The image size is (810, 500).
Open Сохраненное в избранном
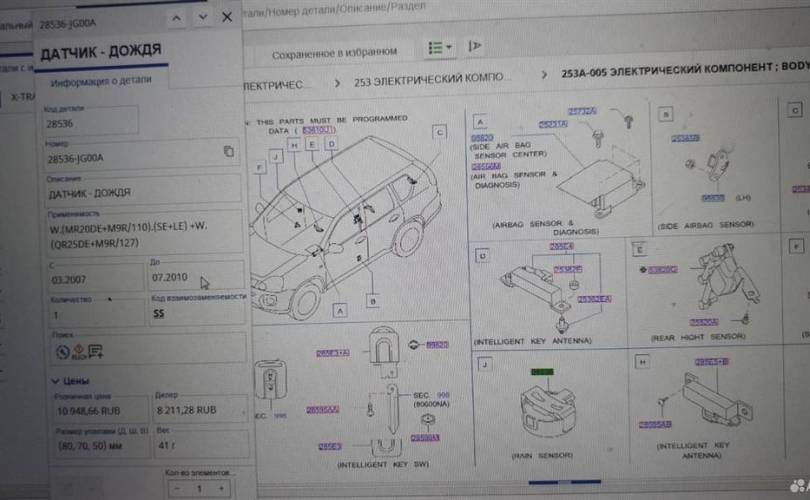point(334,51)
